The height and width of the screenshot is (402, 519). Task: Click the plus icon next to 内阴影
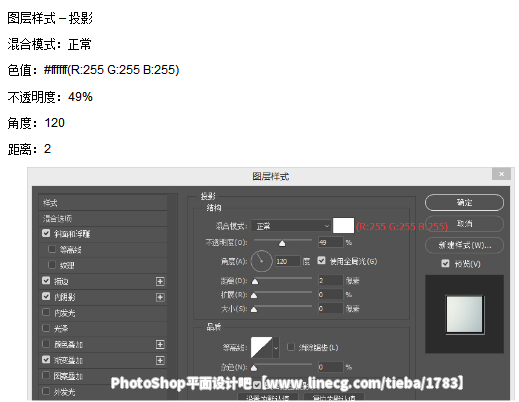point(160,297)
